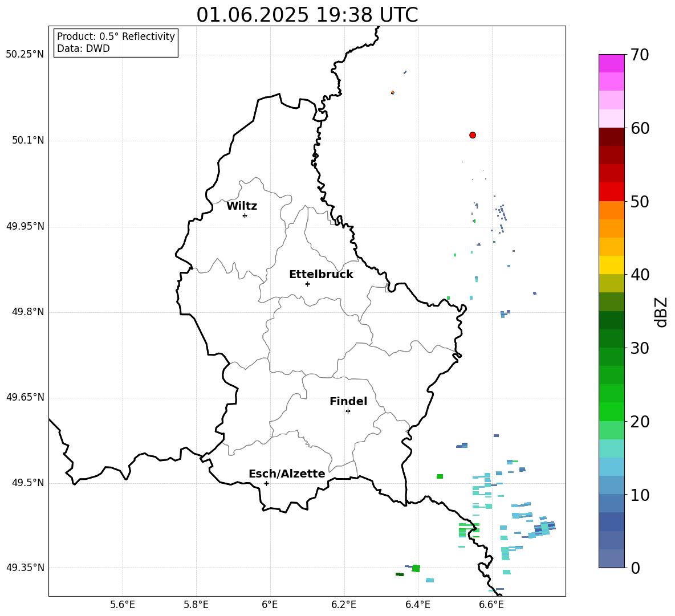The width and height of the screenshot is (675, 616).
Task: Click the Wiltz station label
Action: pos(242,206)
